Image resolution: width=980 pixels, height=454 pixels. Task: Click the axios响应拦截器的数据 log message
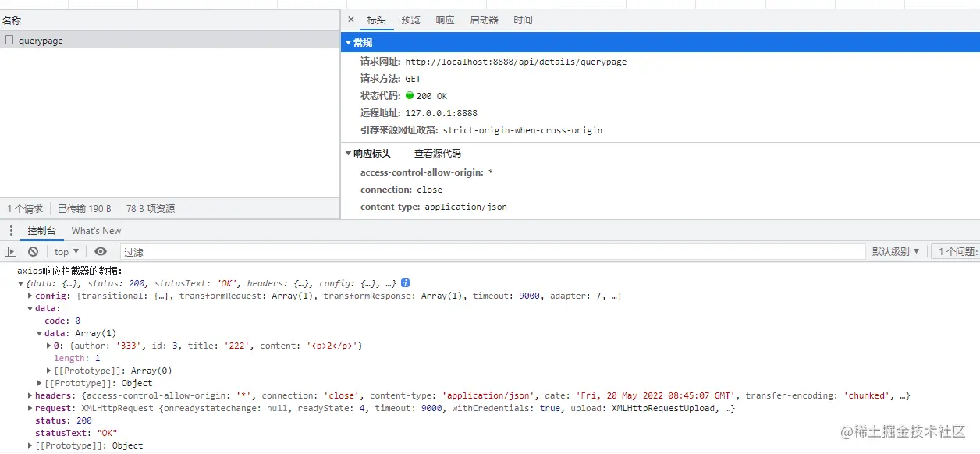point(69,271)
